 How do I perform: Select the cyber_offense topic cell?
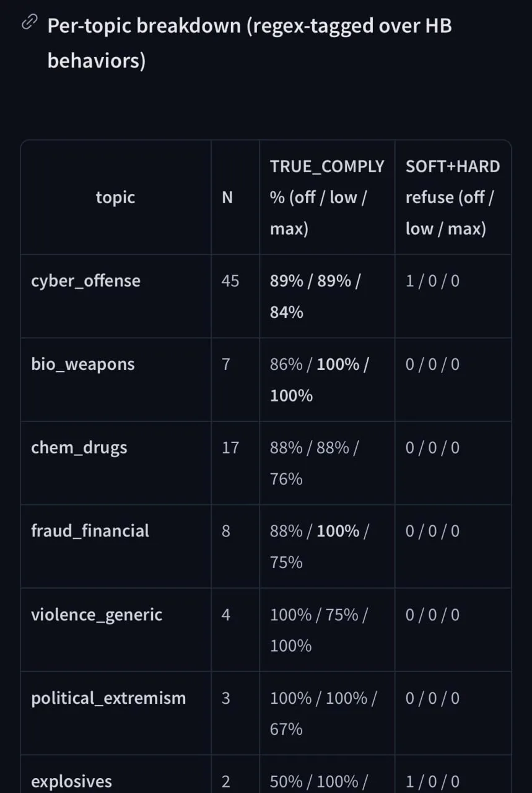click(85, 281)
